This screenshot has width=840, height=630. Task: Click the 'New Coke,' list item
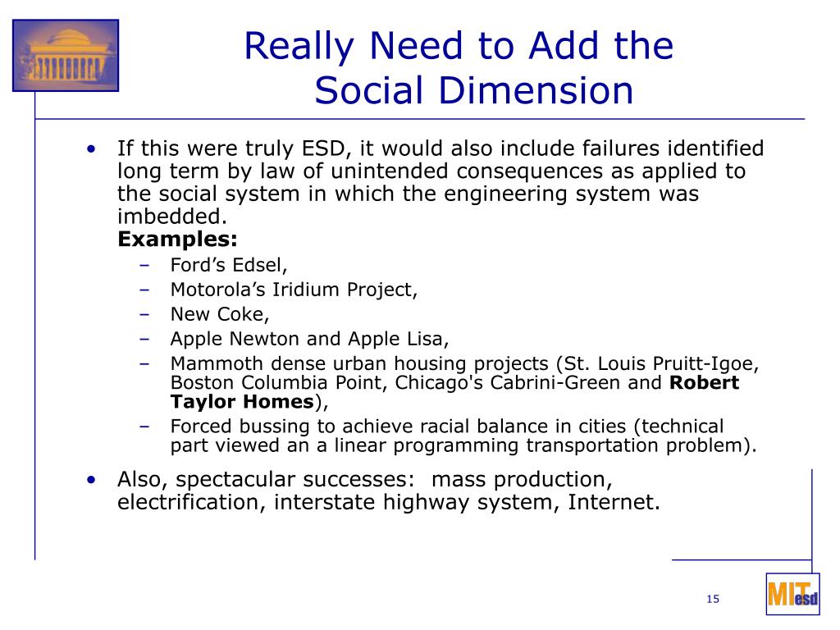click(220, 314)
